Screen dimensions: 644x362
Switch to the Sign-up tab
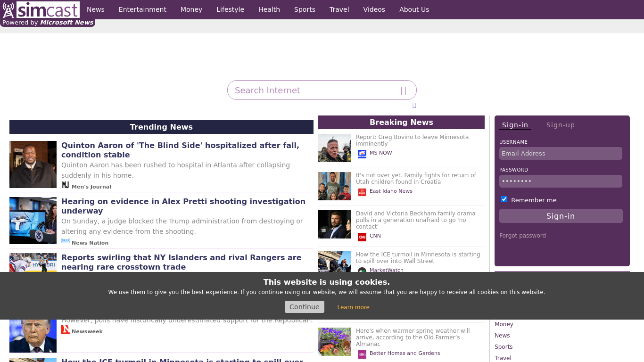tap(560, 125)
